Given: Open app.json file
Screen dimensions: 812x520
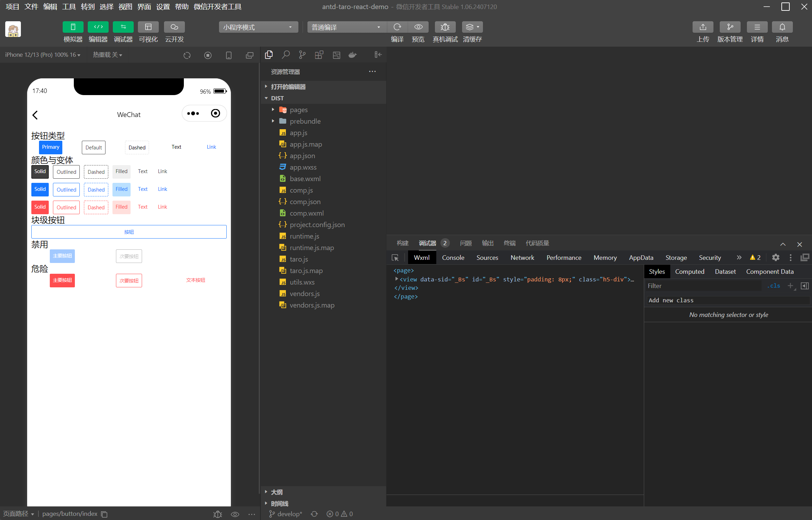Looking at the screenshot, I should (323, 156).
